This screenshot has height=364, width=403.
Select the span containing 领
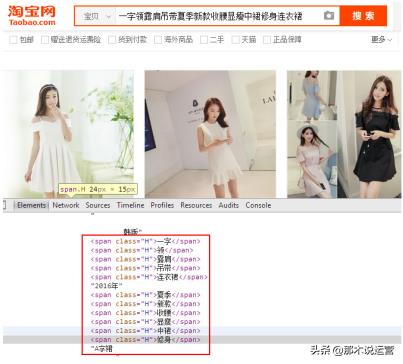coord(142,250)
